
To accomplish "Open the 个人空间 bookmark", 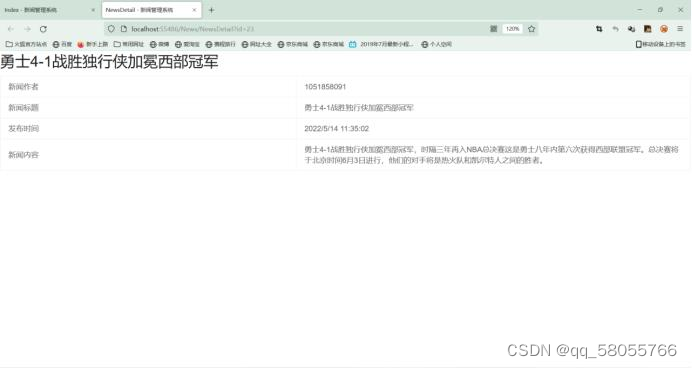I will pos(436,44).
